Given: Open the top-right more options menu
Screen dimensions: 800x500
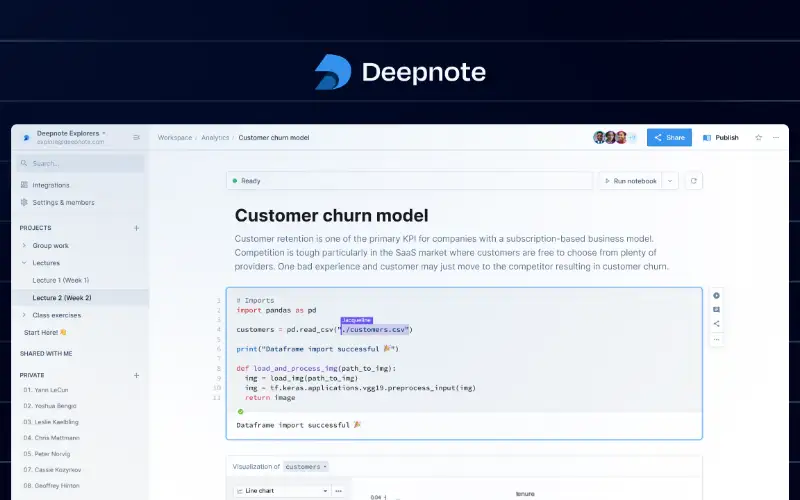Looking at the screenshot, I should tap(776, 137).
